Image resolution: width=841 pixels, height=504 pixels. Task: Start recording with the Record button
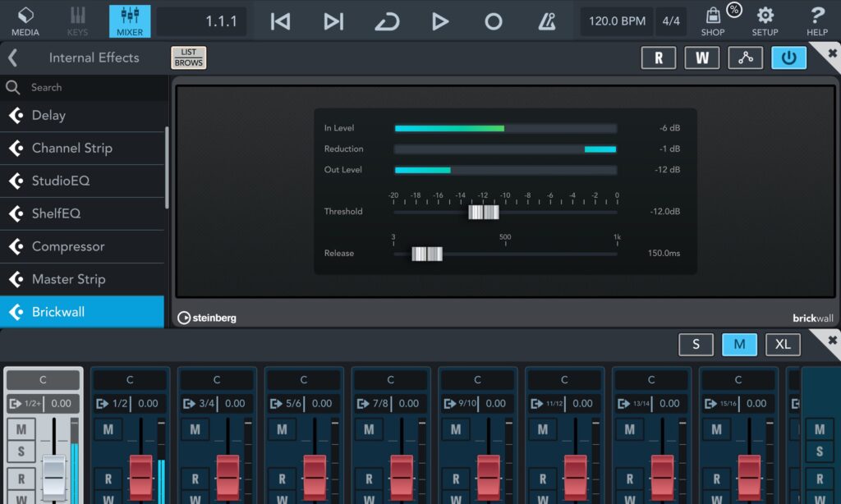click(x=493, y=21)
